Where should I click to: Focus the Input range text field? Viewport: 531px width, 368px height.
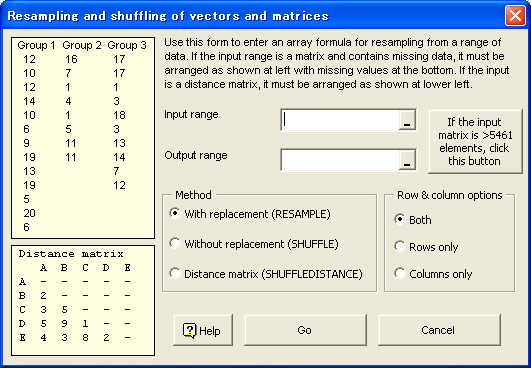click(x=340, y=120)
